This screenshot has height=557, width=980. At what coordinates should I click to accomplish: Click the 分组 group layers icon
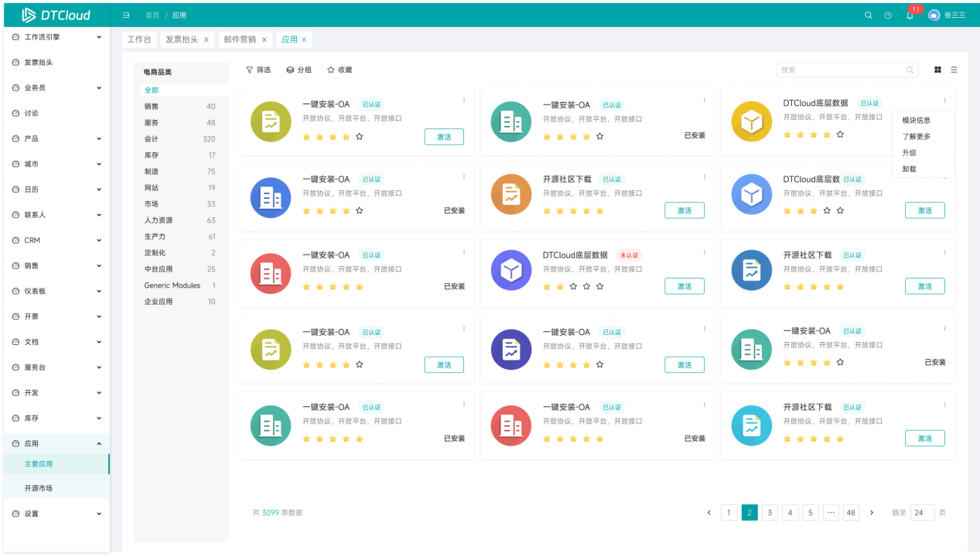[290, 70]
